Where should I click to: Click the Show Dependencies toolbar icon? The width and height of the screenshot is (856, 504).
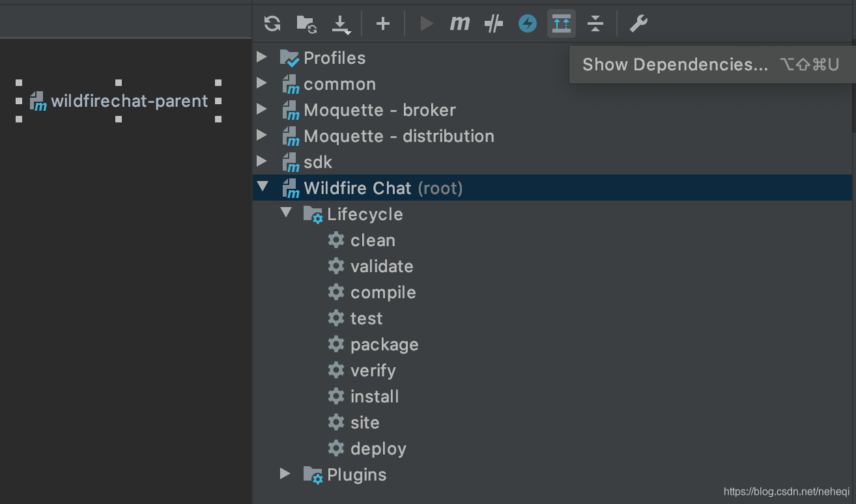point(562,24)
